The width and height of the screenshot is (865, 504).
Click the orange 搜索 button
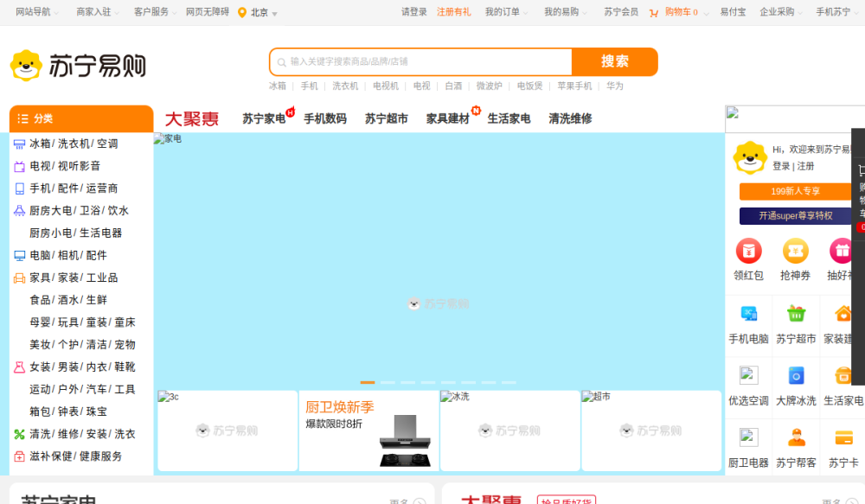(614, 61)
